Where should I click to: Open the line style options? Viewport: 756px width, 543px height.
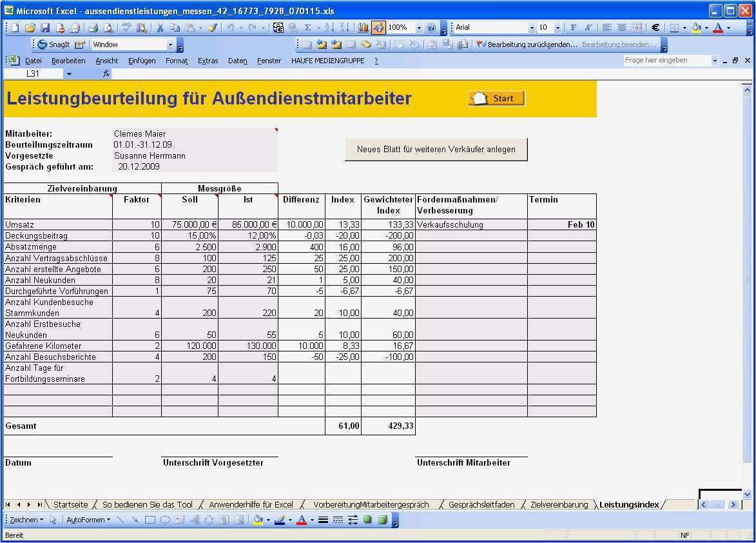click(323, 520)
